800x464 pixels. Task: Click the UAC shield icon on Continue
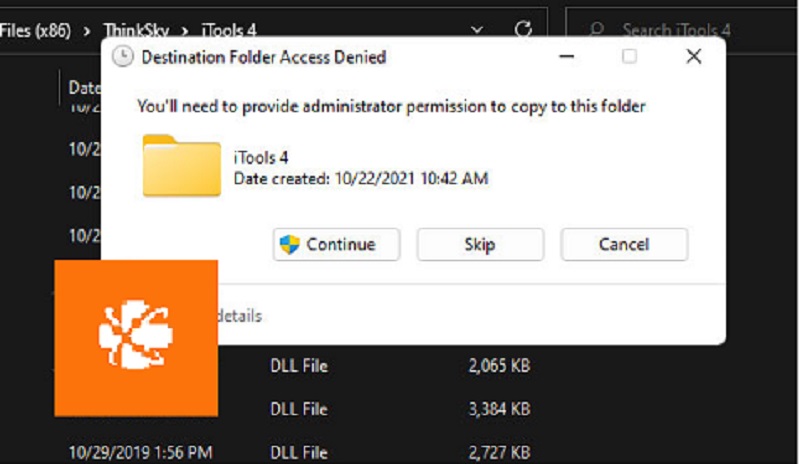click(x=290, y=245)
